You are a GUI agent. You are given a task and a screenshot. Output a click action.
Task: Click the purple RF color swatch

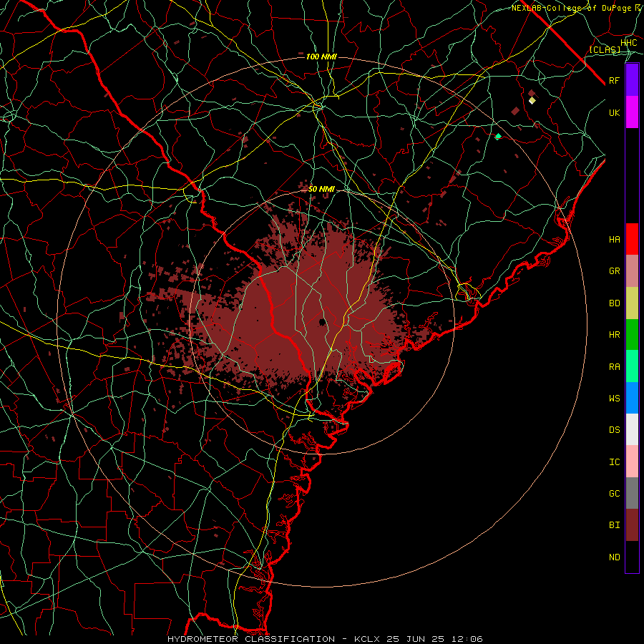(x=632, y=80)
